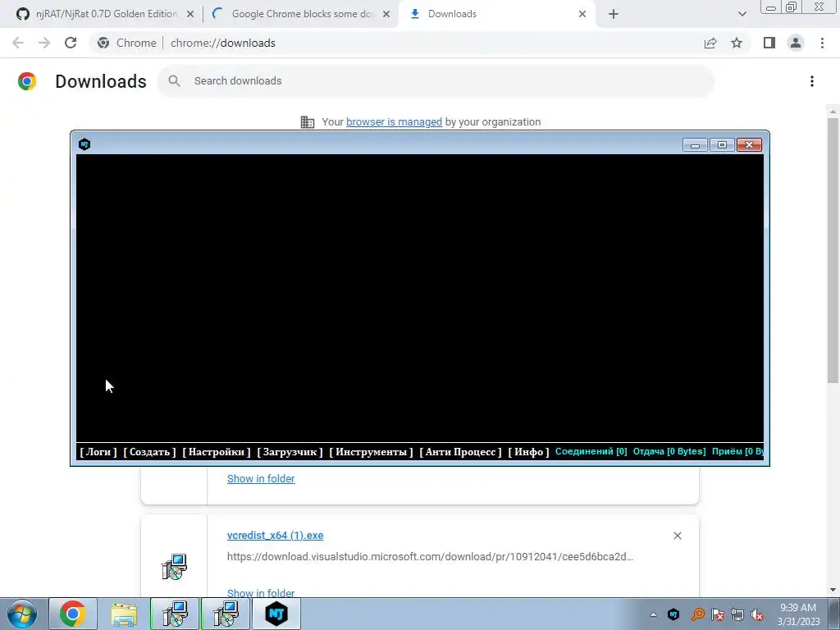Close the Google Chrome blocks tab

point(386,14)
